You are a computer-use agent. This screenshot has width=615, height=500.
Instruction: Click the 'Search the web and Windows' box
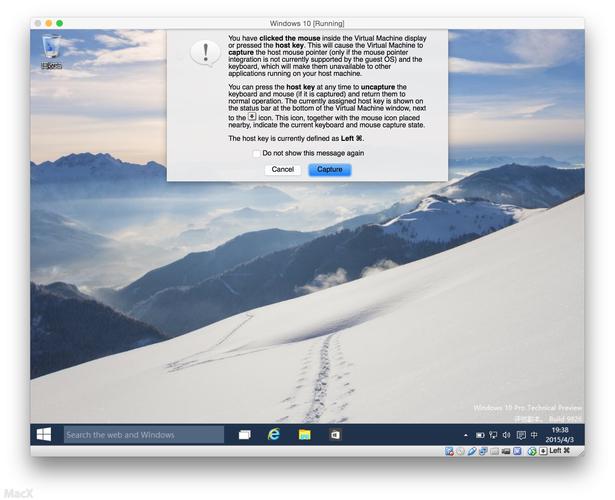click(x=144, y=435)
